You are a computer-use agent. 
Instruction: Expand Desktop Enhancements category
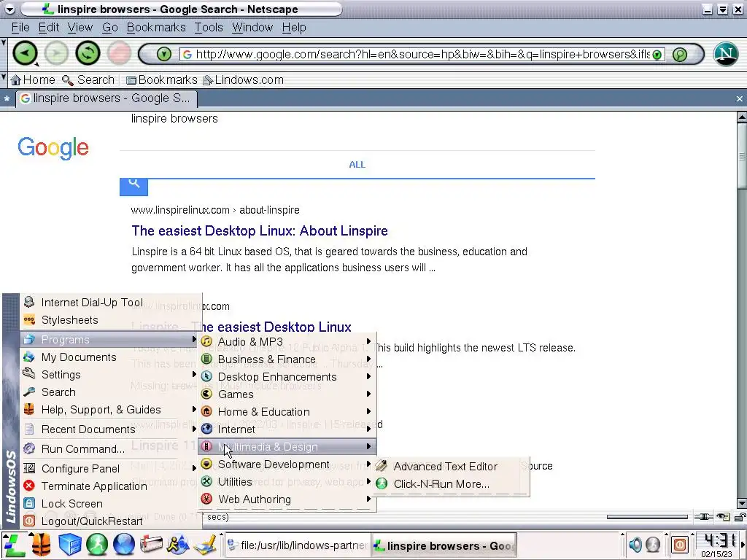coord(287,377)
